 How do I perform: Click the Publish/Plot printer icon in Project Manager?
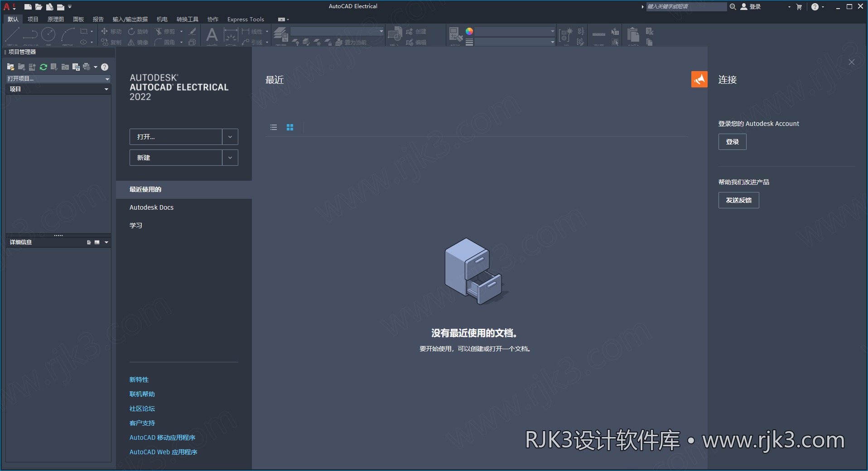click(x=87, y=67)
